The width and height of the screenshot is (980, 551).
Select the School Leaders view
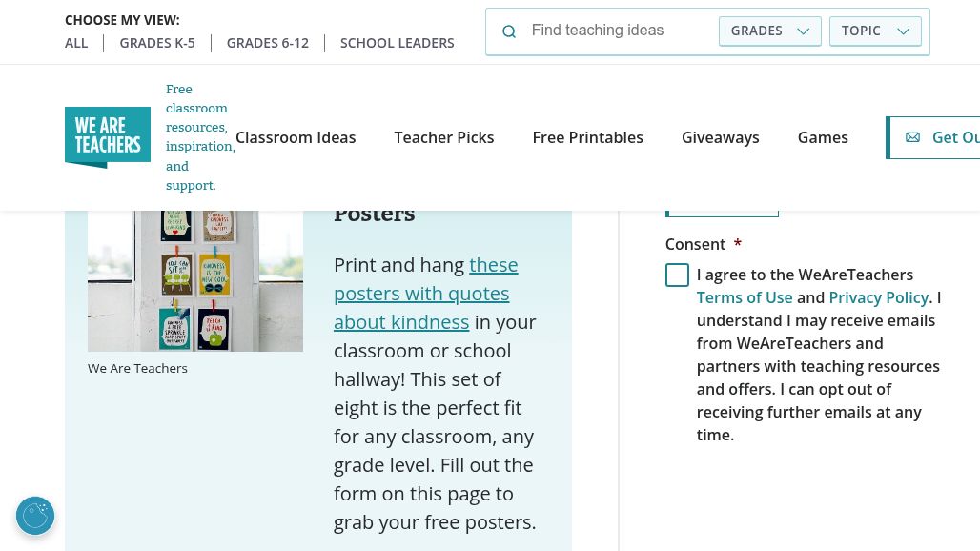pyautogui.click(x=397, y=43)
